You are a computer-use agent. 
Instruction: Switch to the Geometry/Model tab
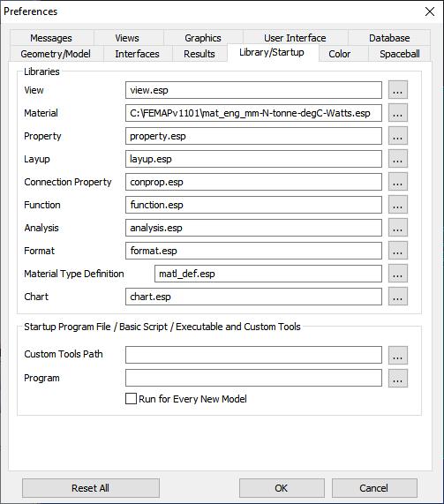coord(56,54)
